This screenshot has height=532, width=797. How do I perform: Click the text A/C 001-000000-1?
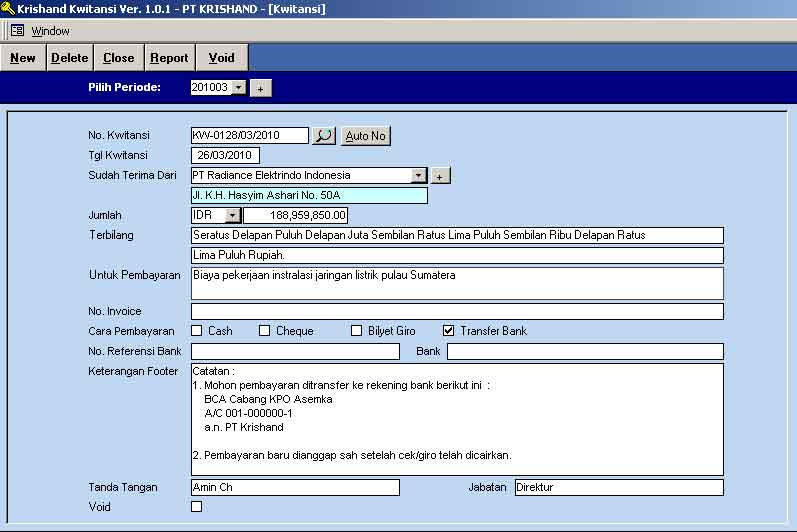click(249, 414)
